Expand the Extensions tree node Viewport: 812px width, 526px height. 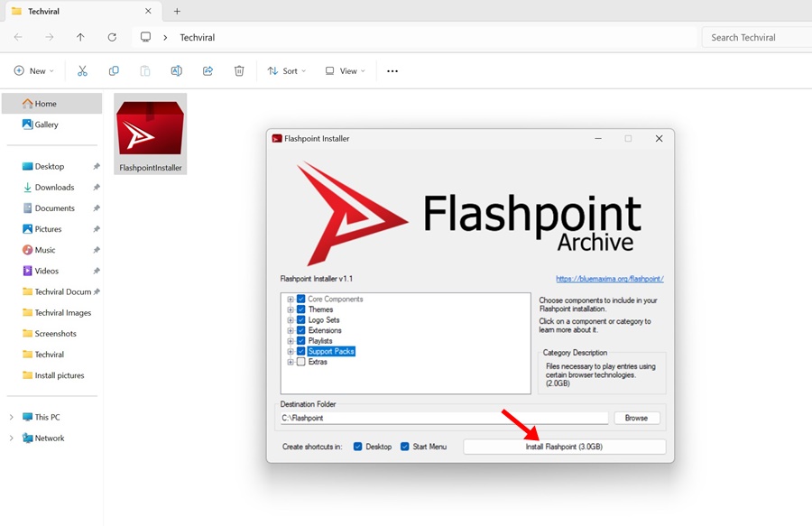(x=291, y=330)
